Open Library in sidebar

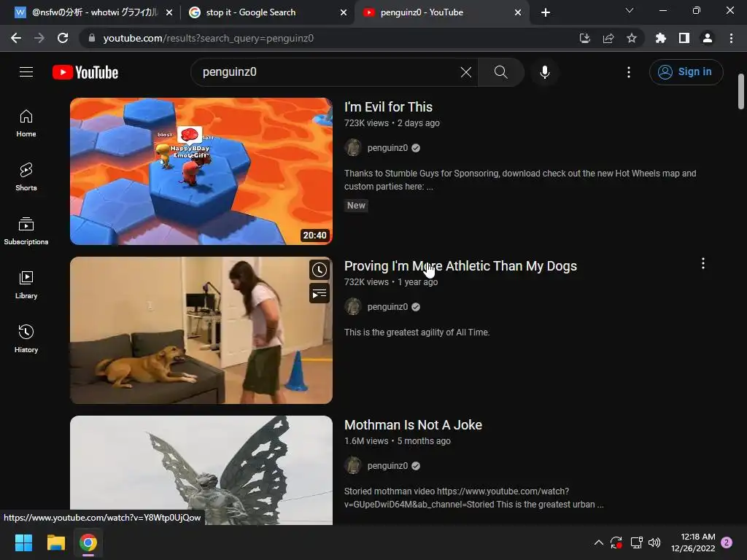tap(26, 285)
